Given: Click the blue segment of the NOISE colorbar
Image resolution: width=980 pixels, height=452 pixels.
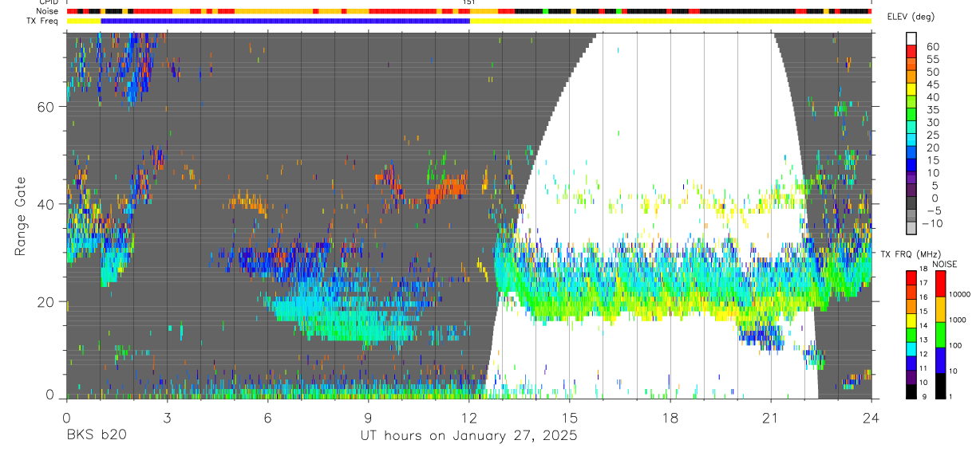Looking at the screenshot, I should tap(940, 360).
